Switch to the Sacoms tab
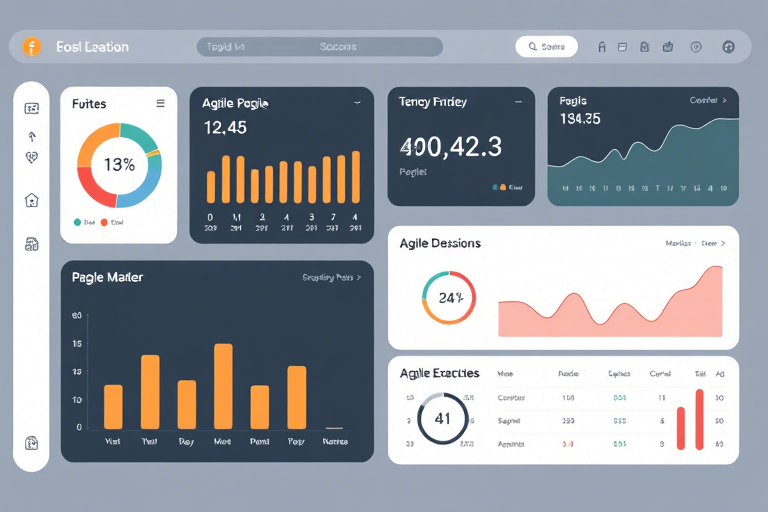Screen dimensions: 768x512 pyautogui.click(x=338, y=47)
